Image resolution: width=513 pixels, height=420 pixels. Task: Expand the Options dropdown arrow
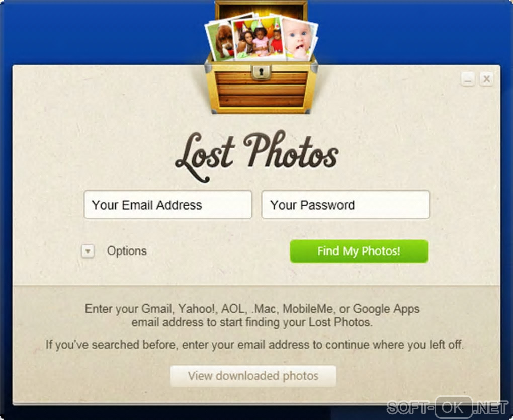[88, 251]
